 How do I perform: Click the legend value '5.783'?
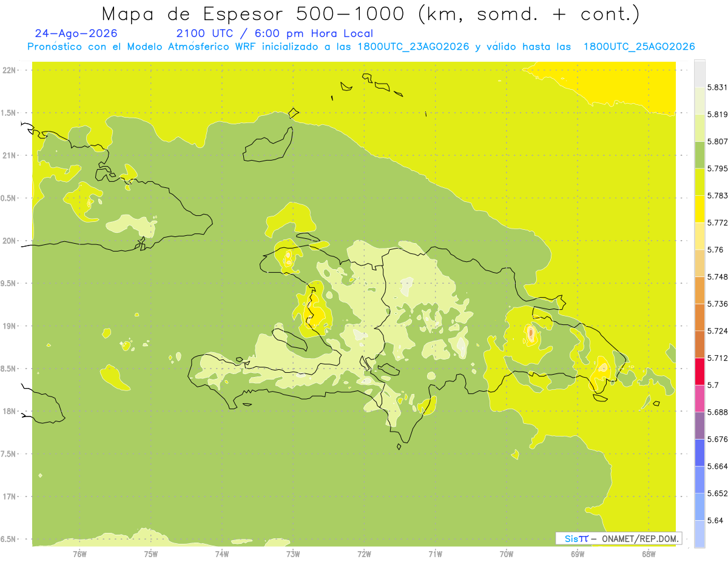click(717, 195)
